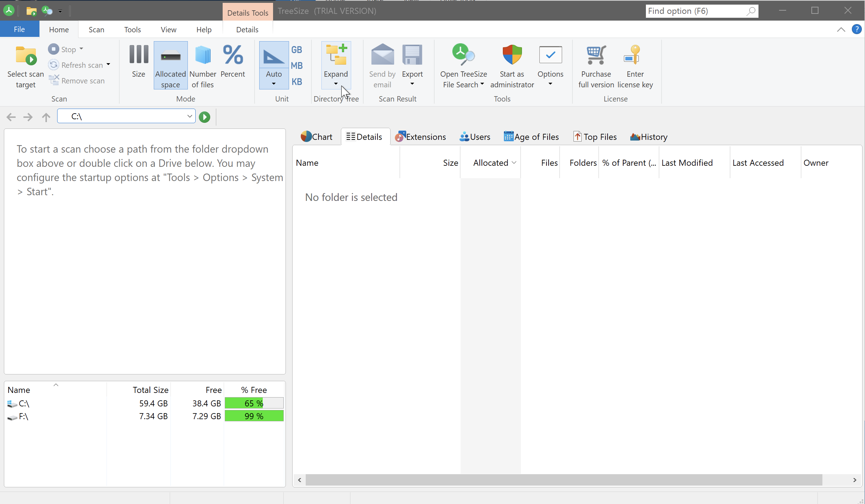Start scan with the green play button
The width and height of the screenshot is (865, 504).
pos(205,117)
